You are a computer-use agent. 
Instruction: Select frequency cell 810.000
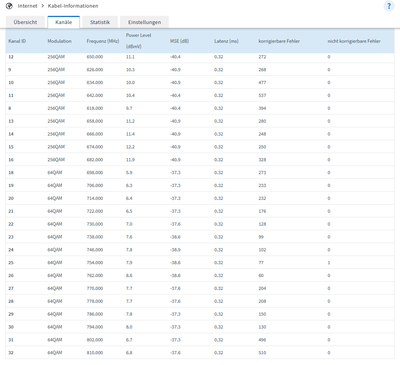point(95,353)
